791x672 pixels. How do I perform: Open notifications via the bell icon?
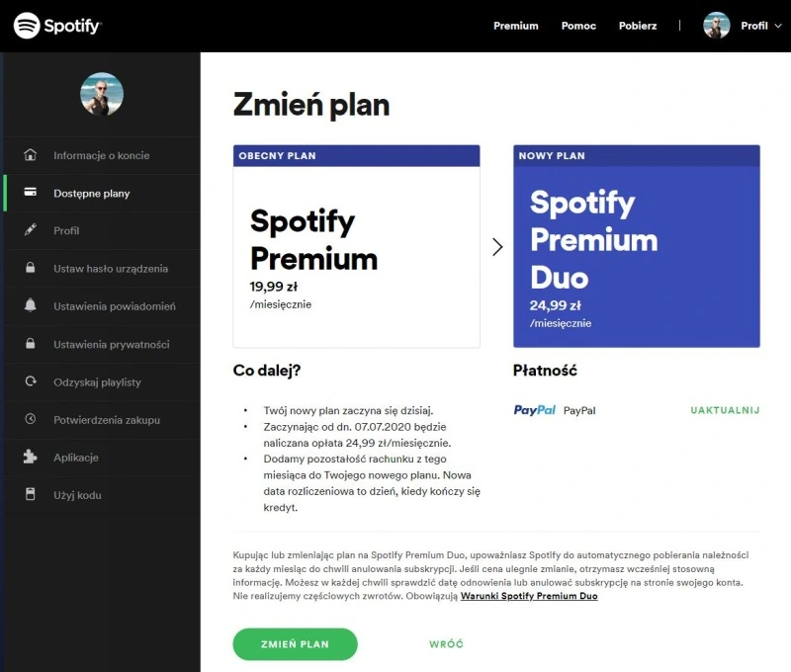click(31, 306)
